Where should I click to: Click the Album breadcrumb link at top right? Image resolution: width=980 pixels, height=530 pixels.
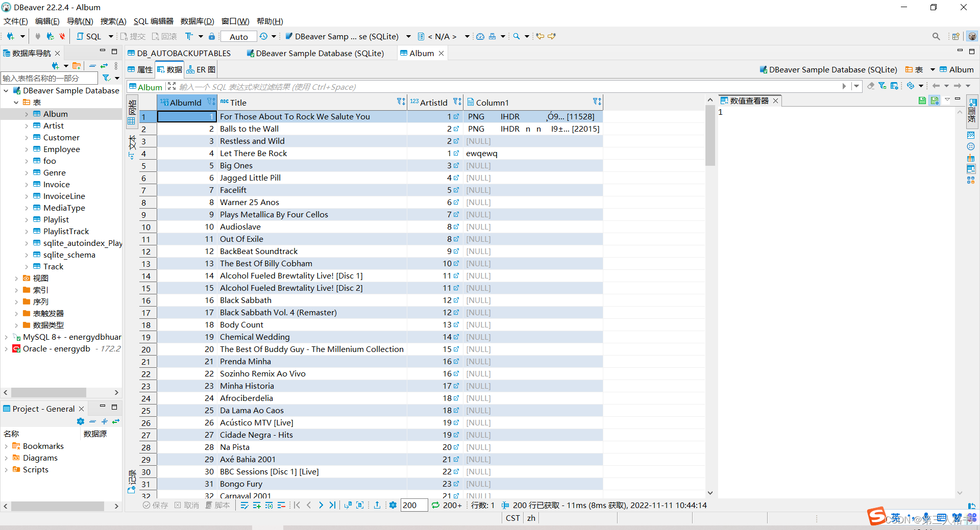pos(957,69)
